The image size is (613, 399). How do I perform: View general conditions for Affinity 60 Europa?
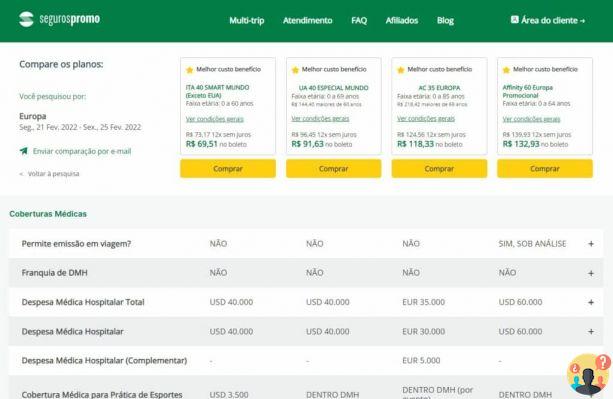tap(531, 119)
